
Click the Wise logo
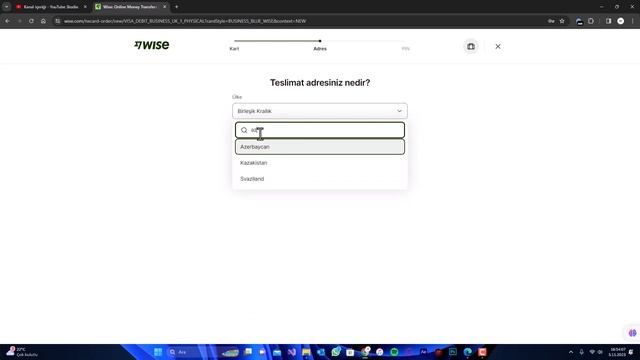[151, 45]
